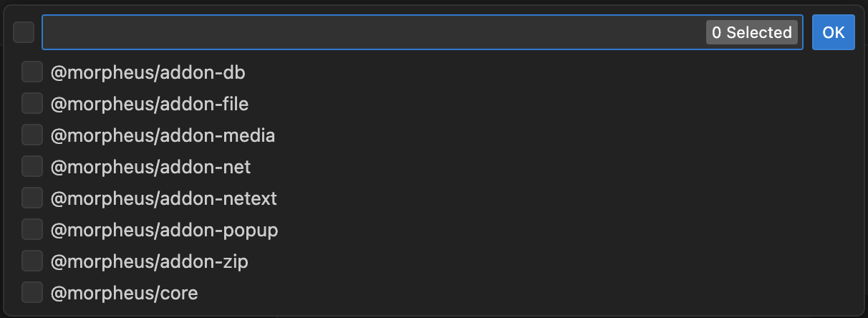Confirm selection with the OK button

tap(834, 32)
